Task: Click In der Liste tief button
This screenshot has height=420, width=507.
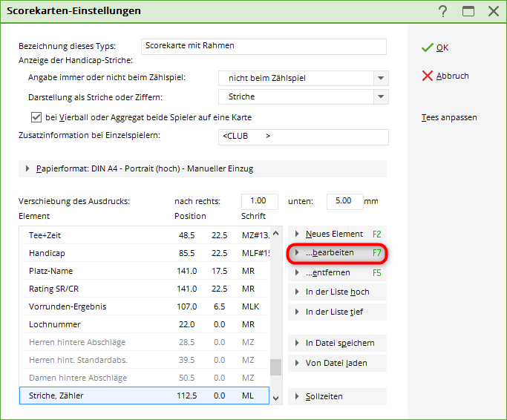Action: [x=336, y=312]
